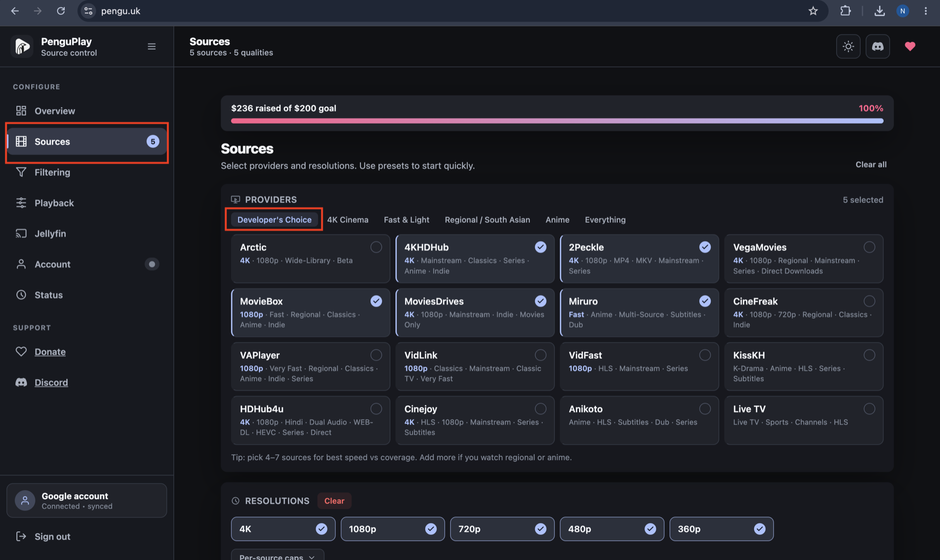Deselect the 4KHDHub provider
The image size is (940, 560).
(x=475, y=258)
